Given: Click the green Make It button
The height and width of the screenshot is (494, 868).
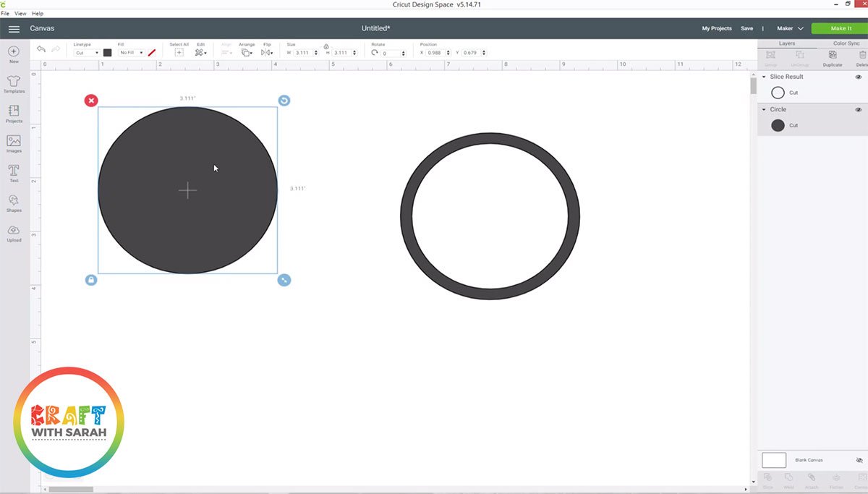Looking at the screenshot, I should point(839,28).
